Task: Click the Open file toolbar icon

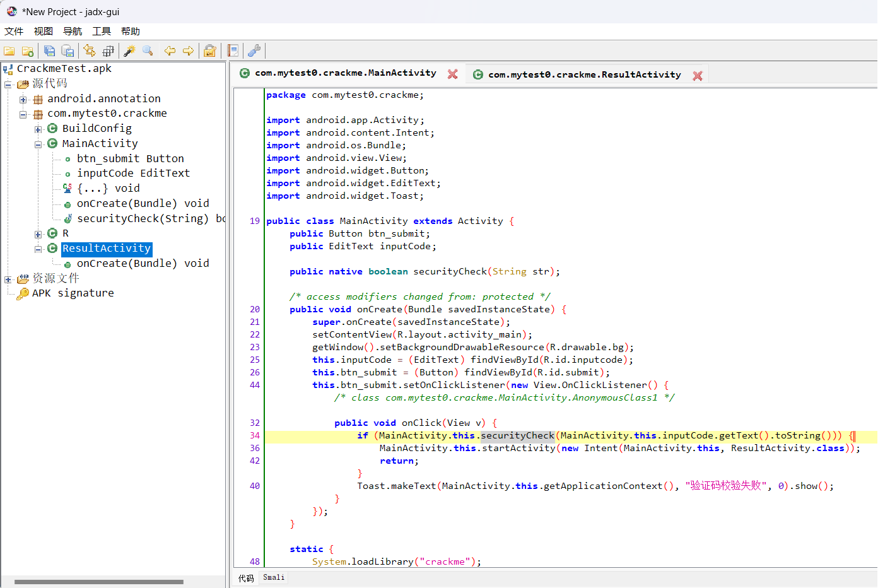Action: [x=9, y=51]
